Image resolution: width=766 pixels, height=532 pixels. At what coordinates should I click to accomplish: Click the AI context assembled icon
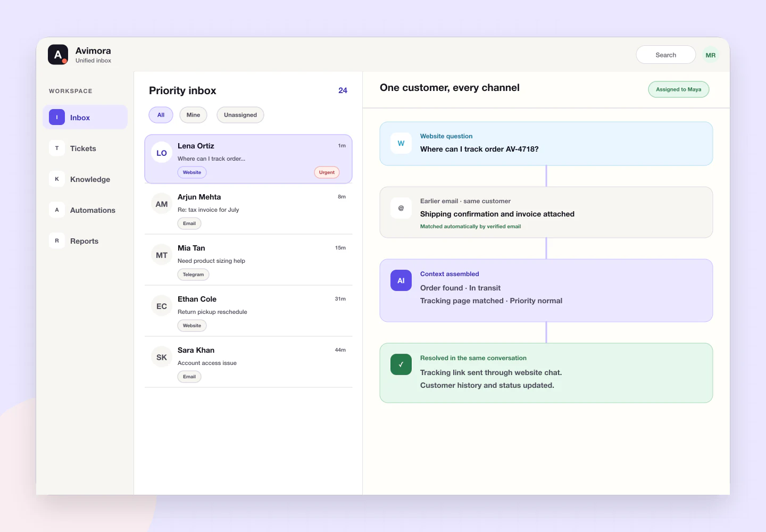click(401, 280)
